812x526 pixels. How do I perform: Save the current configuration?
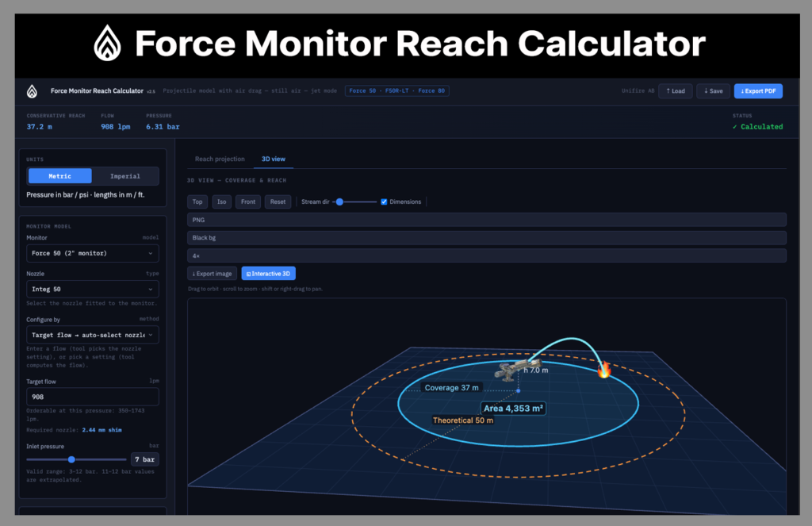pos(713,91)
